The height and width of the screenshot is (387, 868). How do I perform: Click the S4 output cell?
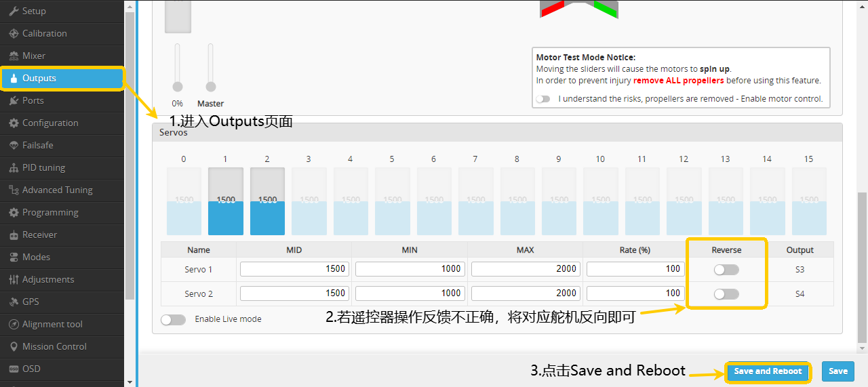click(x=800, y=294)
